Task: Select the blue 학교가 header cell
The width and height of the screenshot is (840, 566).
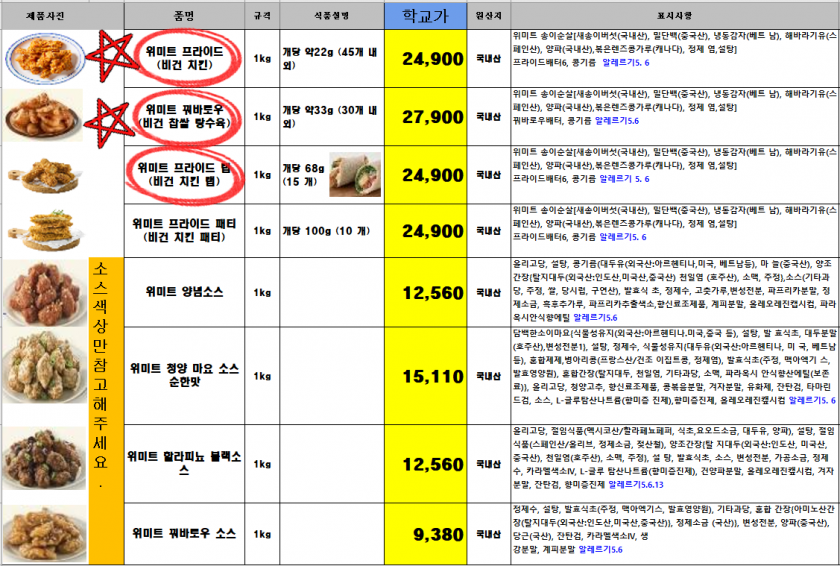Action: pos(425,16)
